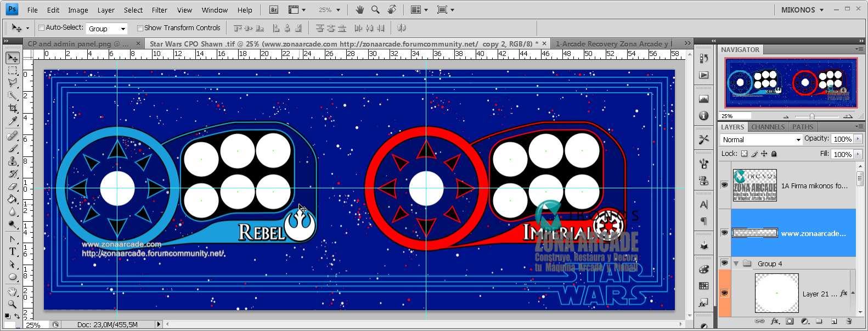Open the Arrange Documents dropdown
868x331 pixels.
(x=419, y=10)
